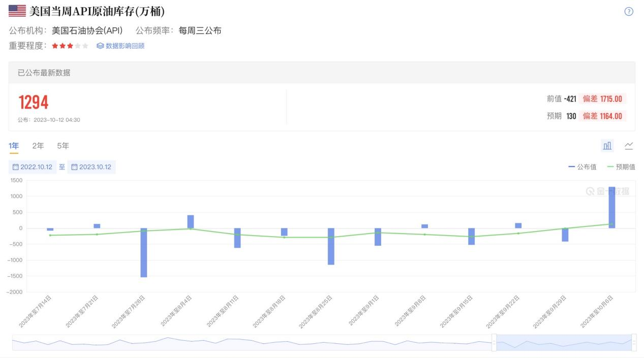This screenshot has height=358, width=644.
Task: Select the 2年 time range tab
Action: pos(38,146)
